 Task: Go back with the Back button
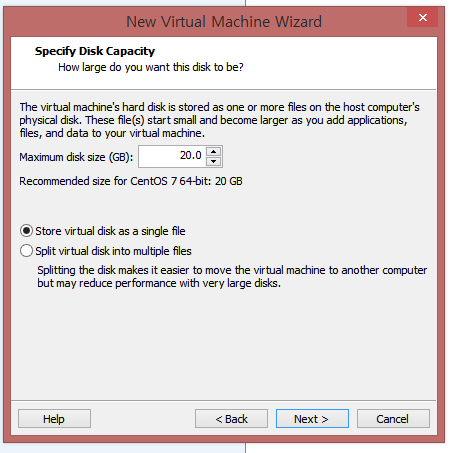point(231,419)
